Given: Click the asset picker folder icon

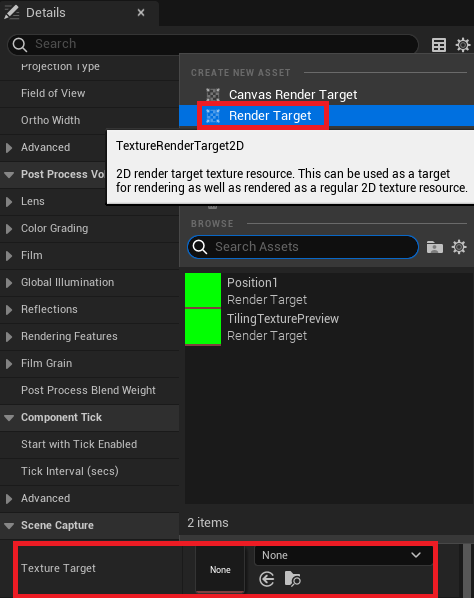Looking at the screenshot, I should 435,247.
